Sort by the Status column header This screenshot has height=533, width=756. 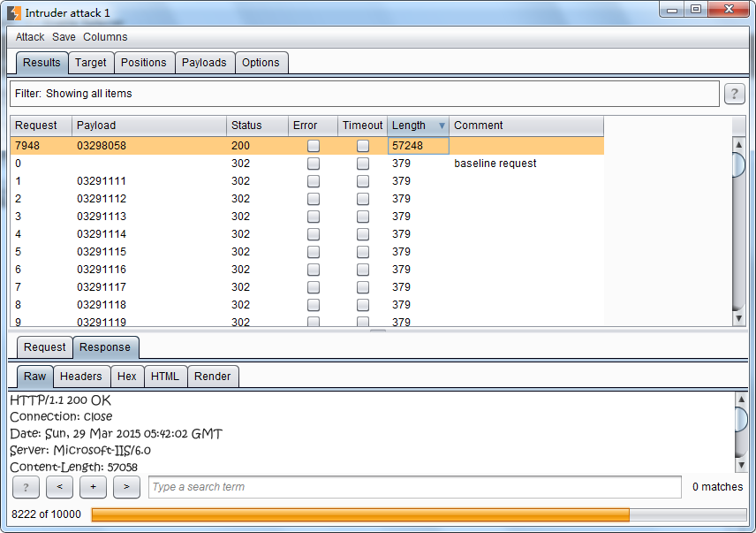(x=257, y=126)
